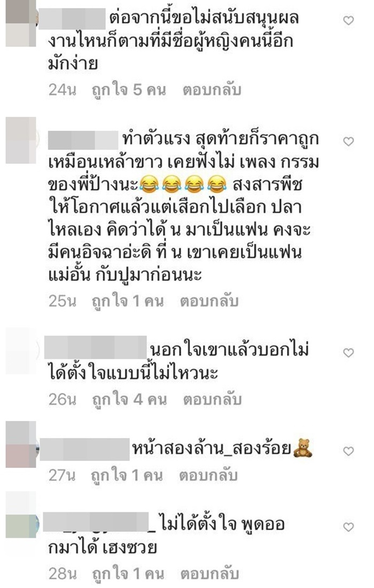
Task: View likes on the 25น comment
Action: [128, 301]
